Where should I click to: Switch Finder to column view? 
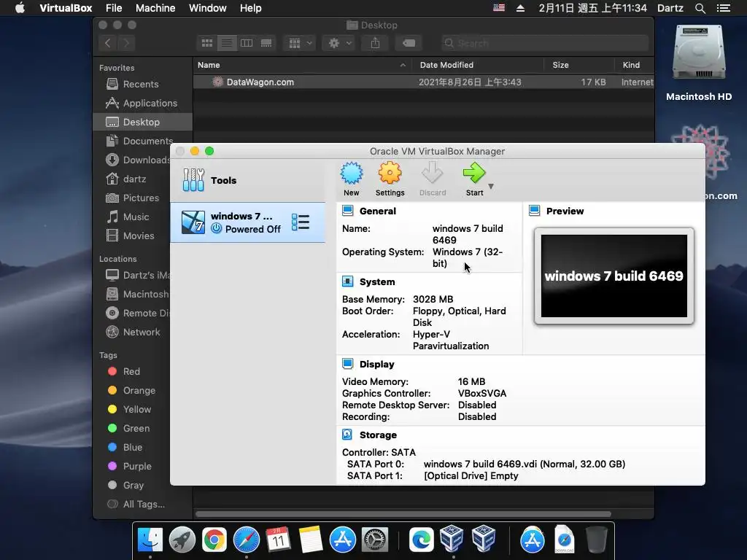click(x=247, y=43)
